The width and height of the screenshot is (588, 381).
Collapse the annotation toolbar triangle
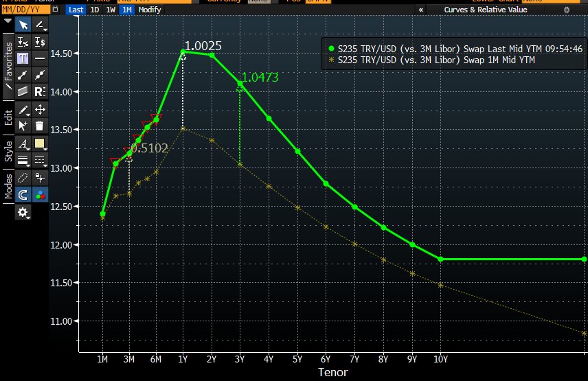[8, 21]
